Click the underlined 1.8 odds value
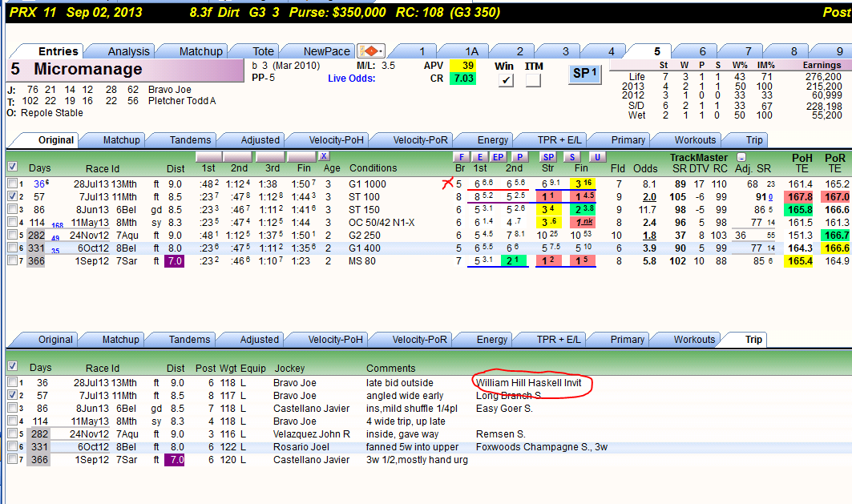852x504 pixels. pos(649,235)
